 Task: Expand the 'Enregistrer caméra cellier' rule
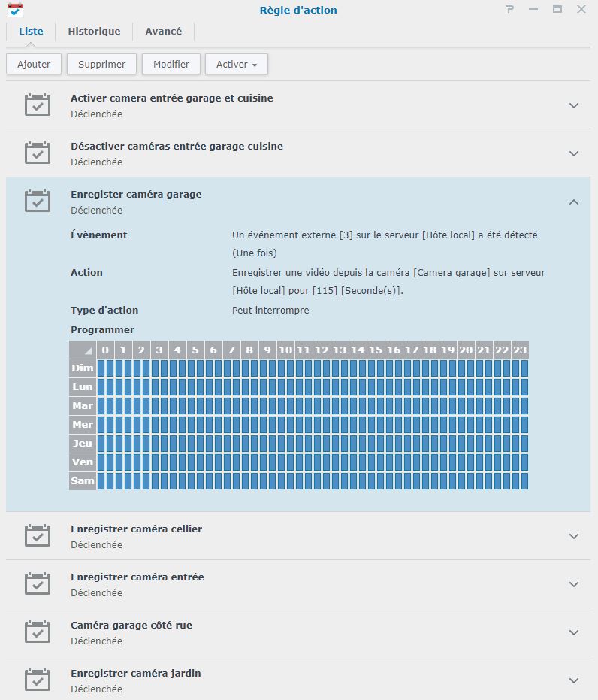[574, 536]
